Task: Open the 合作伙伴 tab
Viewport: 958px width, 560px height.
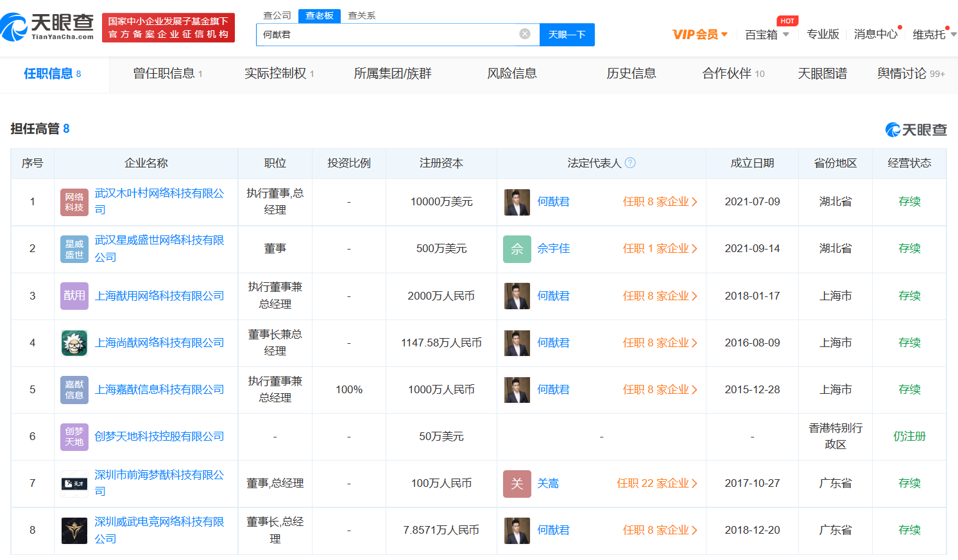Action: 733,74
